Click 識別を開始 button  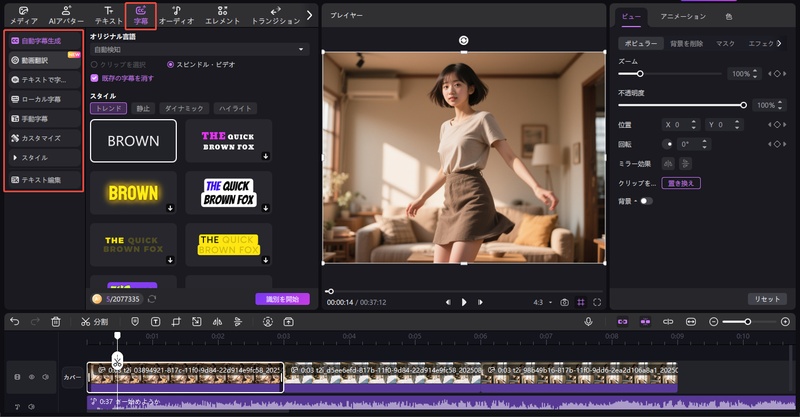click(282, 299)
